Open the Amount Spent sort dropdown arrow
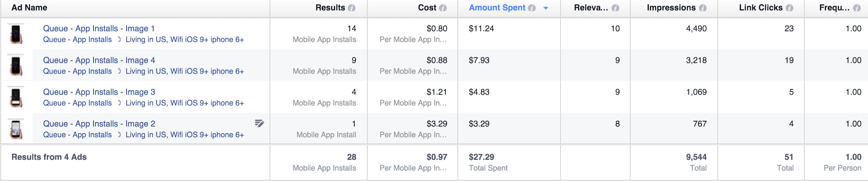 click(546, 8)
